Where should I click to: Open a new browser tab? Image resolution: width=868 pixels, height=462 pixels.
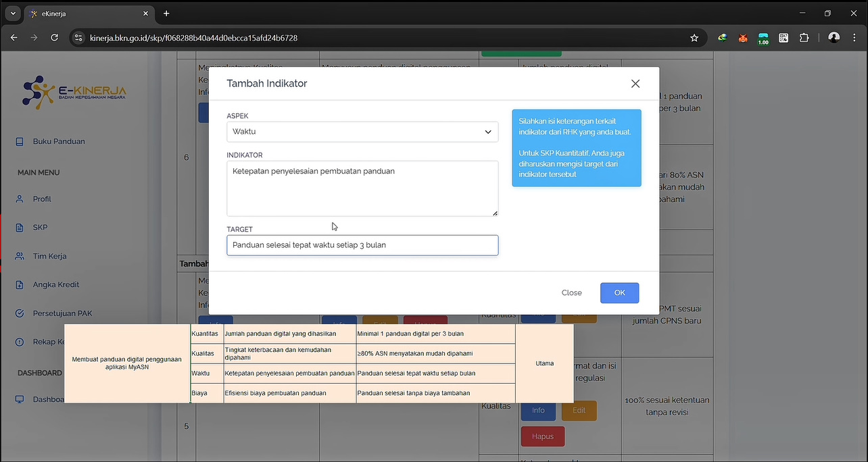[166, 14]
